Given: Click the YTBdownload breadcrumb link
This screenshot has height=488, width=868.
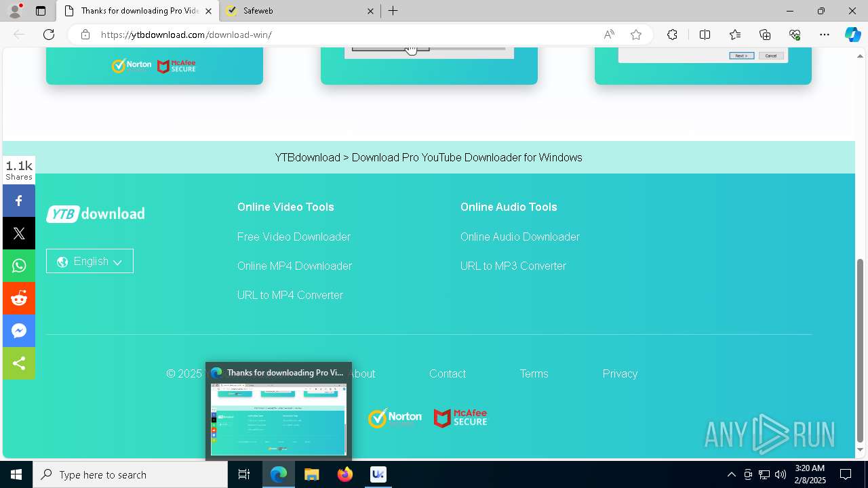Looking at the screenshot, I should 307,157.
